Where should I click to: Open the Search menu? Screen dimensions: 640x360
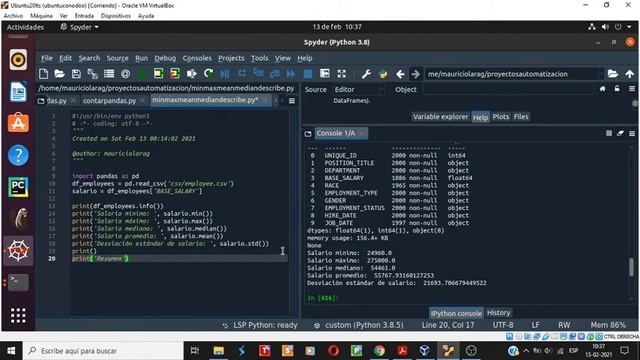point(89,58)
